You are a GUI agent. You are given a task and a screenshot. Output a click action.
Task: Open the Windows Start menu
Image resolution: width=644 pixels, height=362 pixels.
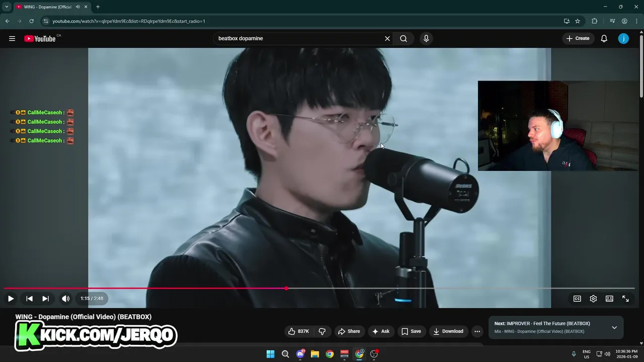[270, 354]
